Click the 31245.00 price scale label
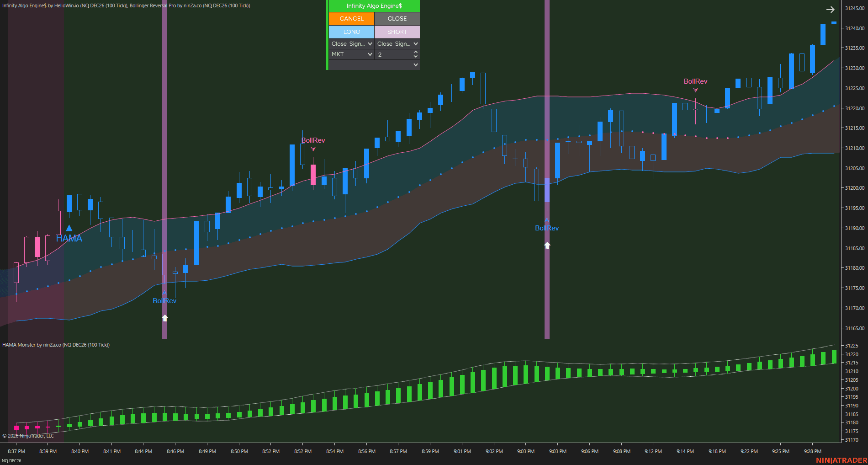The image size is (868, 465). (854, 8)
